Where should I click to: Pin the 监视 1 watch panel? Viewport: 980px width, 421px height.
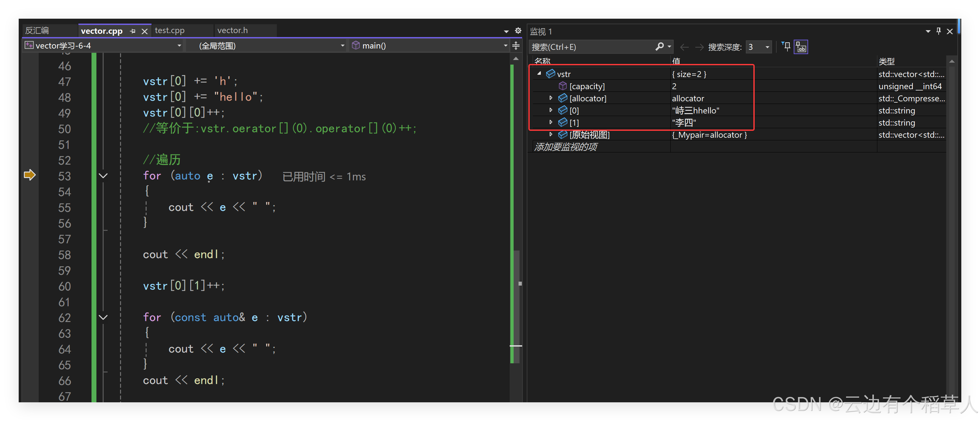tap(939, 31)
